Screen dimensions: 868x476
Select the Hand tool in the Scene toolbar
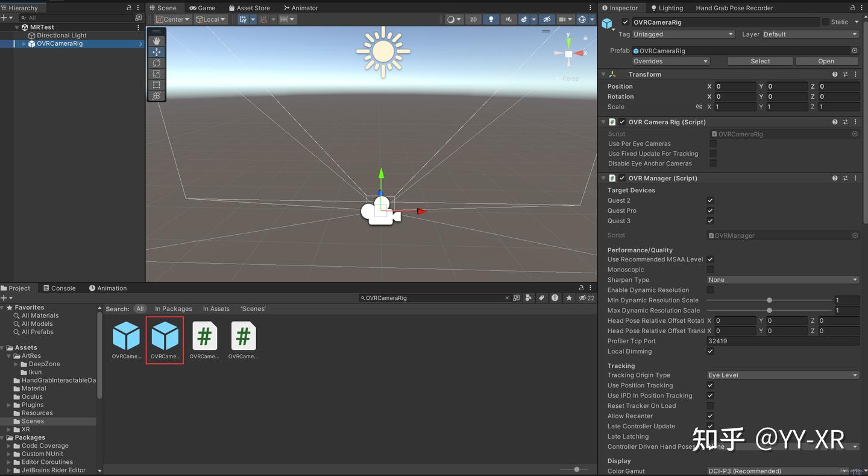point(156,41)
